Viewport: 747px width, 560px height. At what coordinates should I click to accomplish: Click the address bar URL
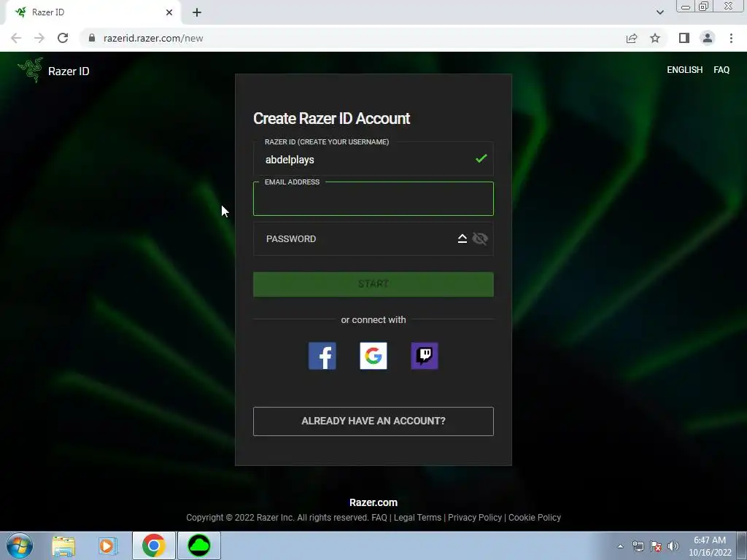point(153,38)
